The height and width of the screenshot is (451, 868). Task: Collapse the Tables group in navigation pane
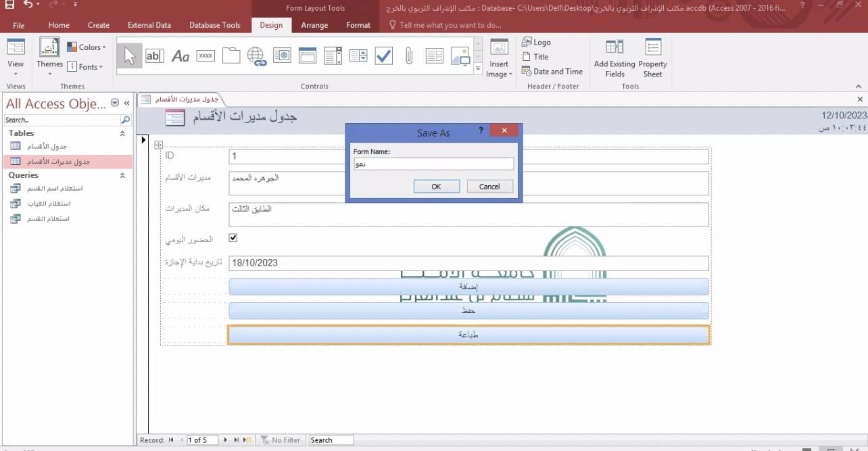(122, 134)
